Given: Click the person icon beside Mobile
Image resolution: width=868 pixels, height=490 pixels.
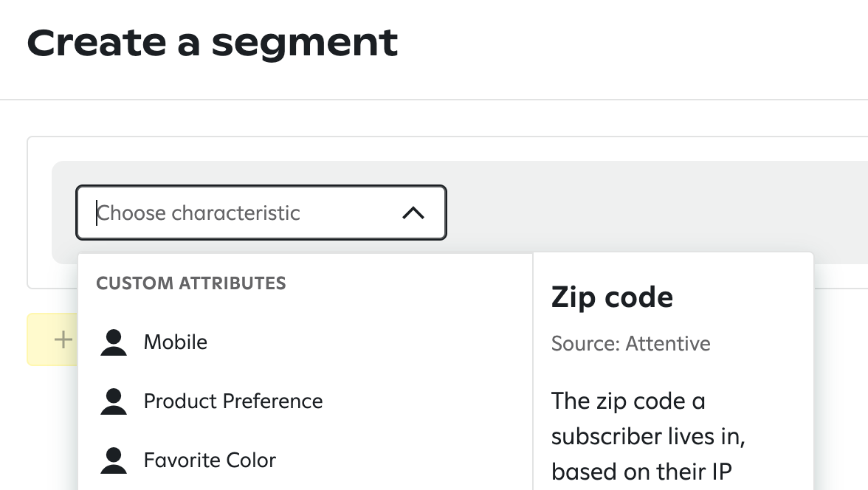Looking at the screenshot, I should (114, 342).
